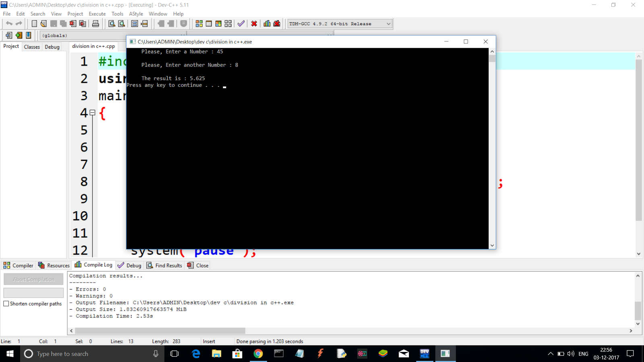The width and height of the screenshot is (644, 362).
Task: Click the Compile & Run toolbar icon
Action: tap(218, 24)
